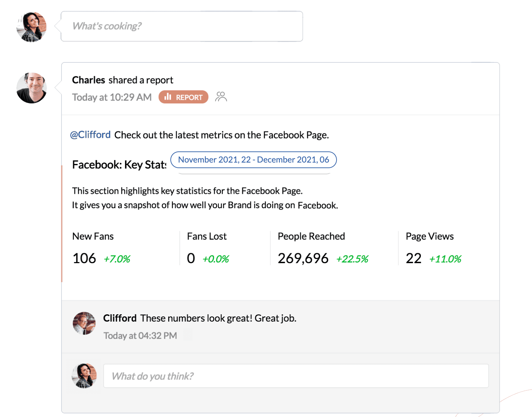
Task: Click the Facebook: Key Stats heading
Action: point(119,165)
